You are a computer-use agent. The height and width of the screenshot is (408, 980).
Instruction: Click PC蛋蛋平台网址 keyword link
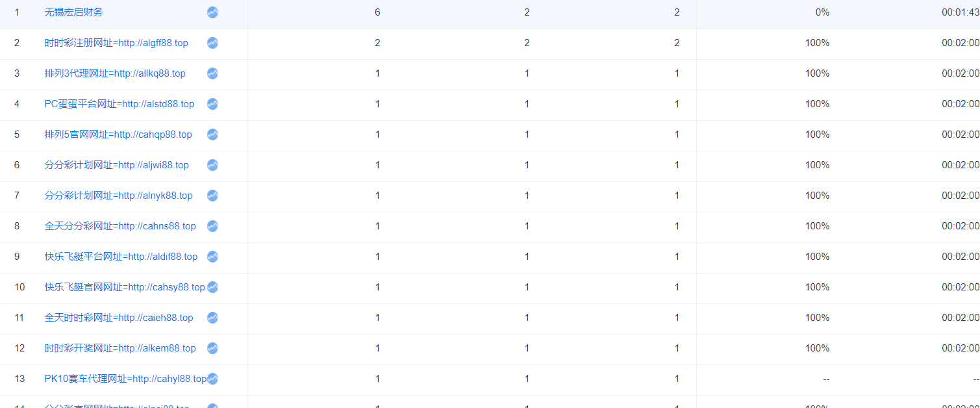119,104
